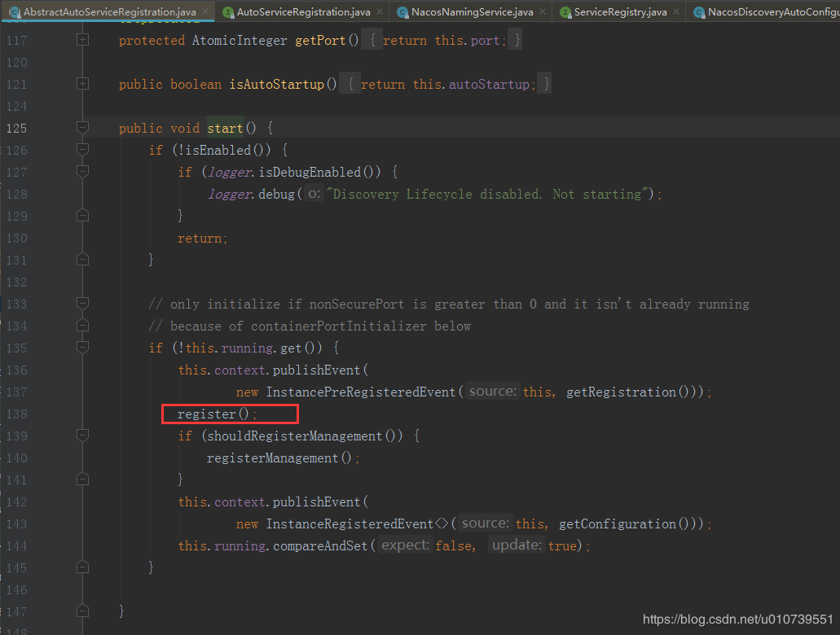Click the comment fold end marker at line 134
Screen dimensions: 840x635
click(x=82, y=326)
